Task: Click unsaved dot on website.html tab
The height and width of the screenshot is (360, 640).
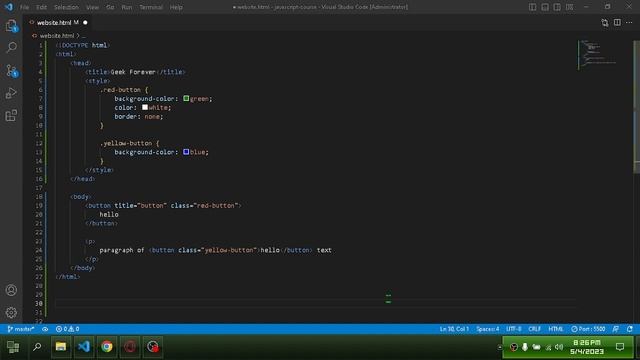Action: 85,22
